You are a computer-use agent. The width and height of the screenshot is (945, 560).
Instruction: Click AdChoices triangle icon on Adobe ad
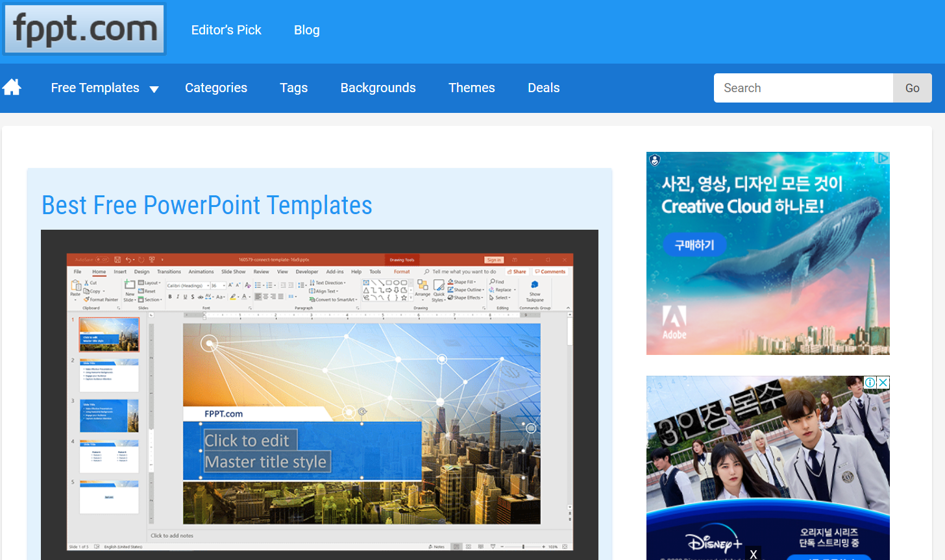(x=882, y=158)
